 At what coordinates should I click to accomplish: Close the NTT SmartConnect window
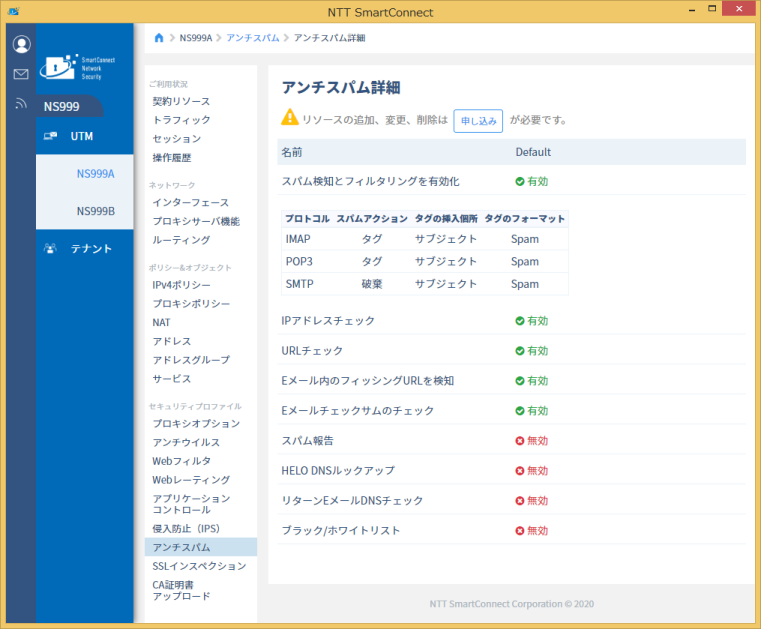[x=739, y=9]
